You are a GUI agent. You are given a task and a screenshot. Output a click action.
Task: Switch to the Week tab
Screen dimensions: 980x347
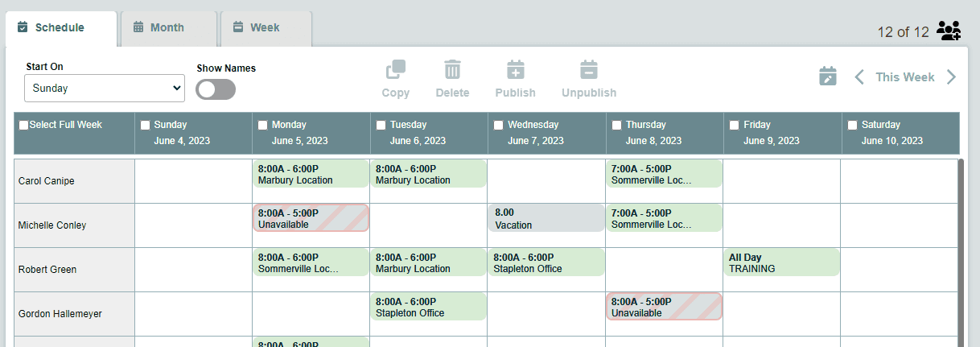pyautogui.click(x=266, y=28)
